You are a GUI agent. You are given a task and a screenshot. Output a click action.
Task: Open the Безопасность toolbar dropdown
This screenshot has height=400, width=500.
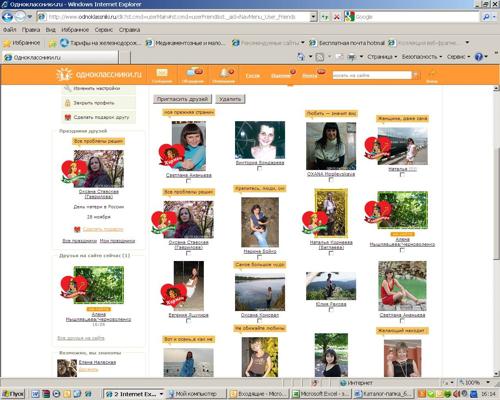coord(422,57)
